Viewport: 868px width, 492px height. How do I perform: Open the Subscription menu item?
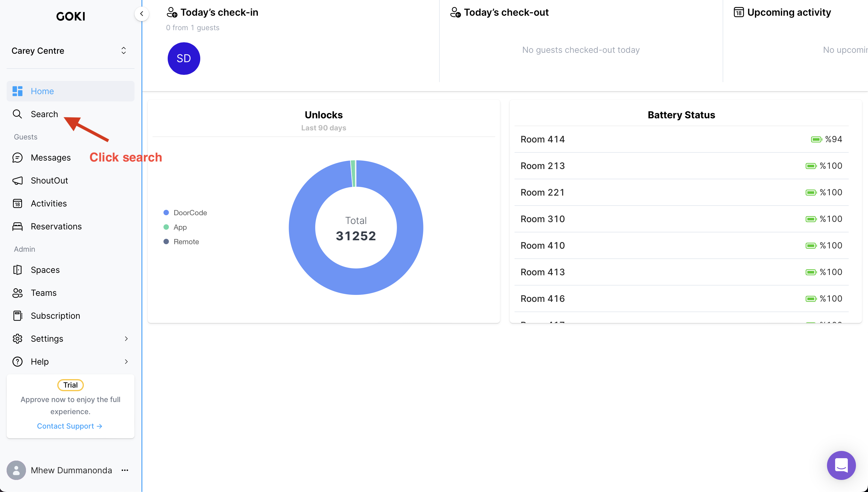[x=55, y=316]
